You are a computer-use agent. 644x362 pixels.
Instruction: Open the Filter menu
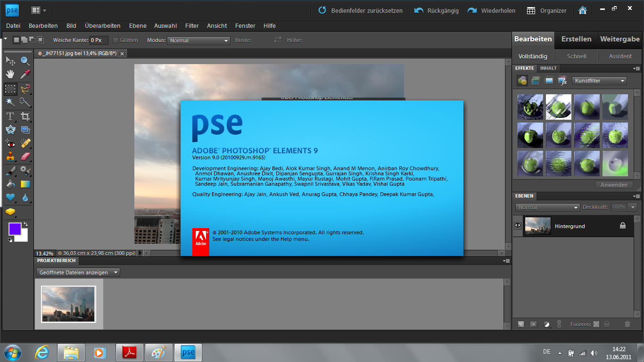(192, 26)
